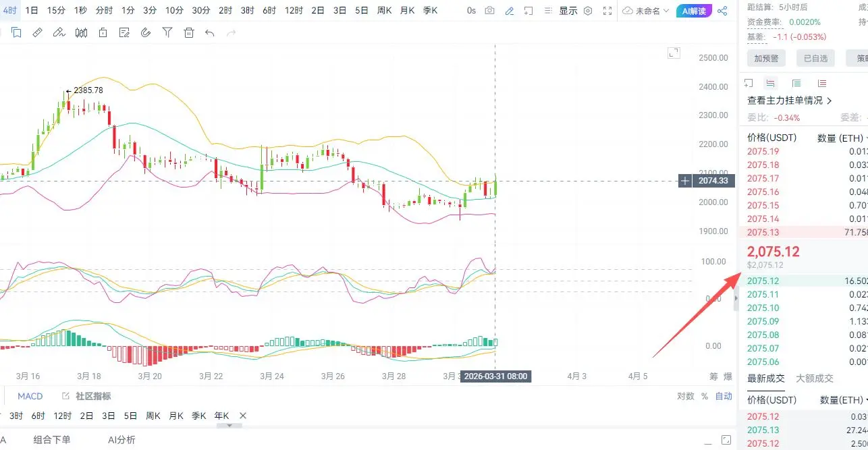The width and height of the screenshot is (868, 450).
Task: Open the drawing templates icon in toolbar
Action: tap(16, 32)
